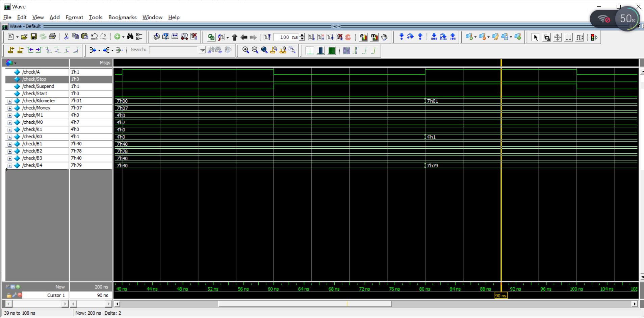Zoom in on the waveform

point(246,50)
